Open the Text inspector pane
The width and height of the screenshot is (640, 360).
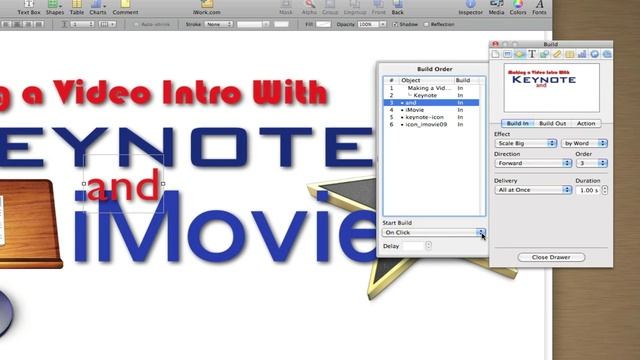(x=532, y=54)
